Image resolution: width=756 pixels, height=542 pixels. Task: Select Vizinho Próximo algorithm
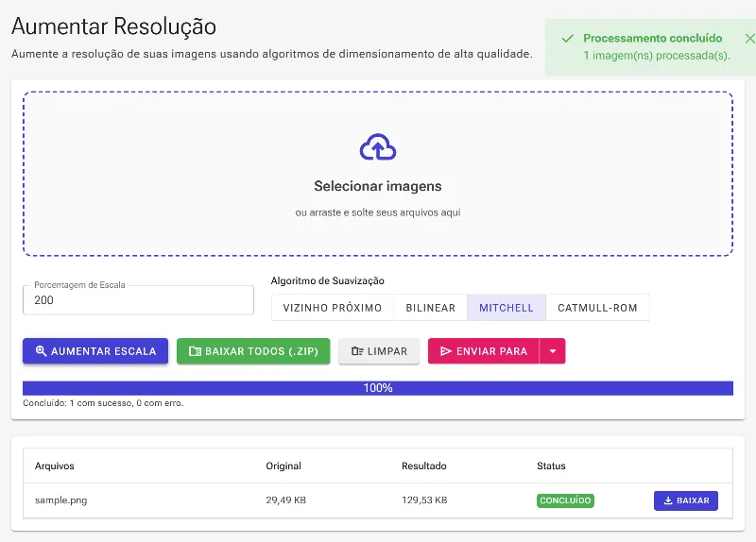tap(333, 308)
